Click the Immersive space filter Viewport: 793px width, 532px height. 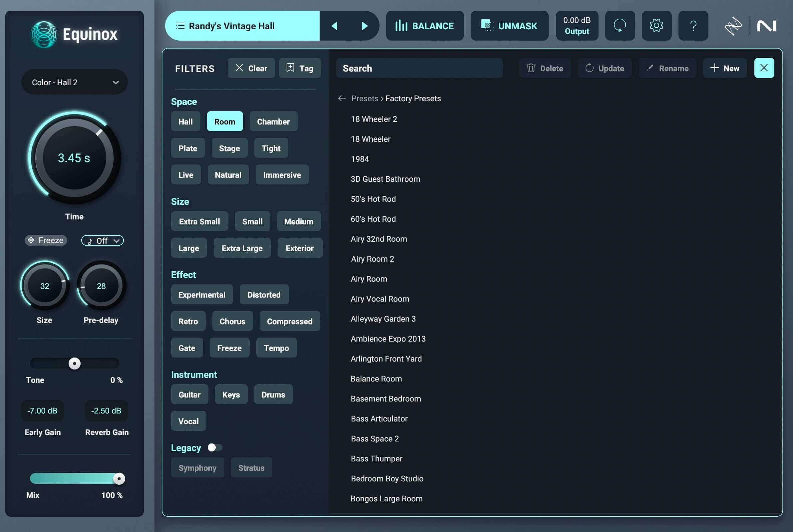pyautogui.click(x=282, y=175)
